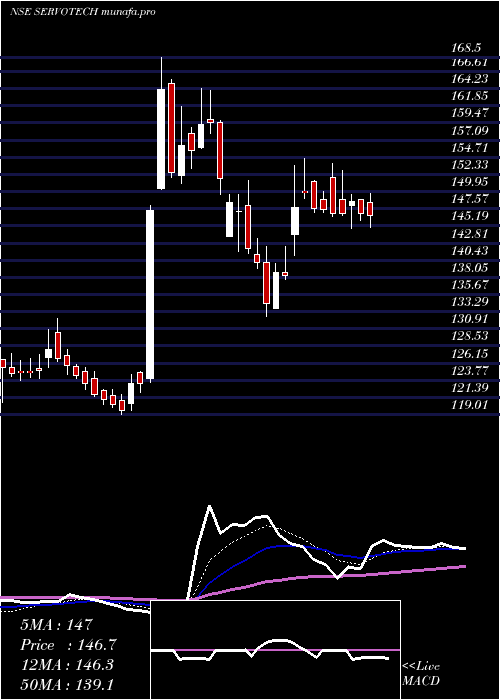Screen dimensions: 500x700
Task: Click the last red candlestick on the chart
Action: coord(370,209)
